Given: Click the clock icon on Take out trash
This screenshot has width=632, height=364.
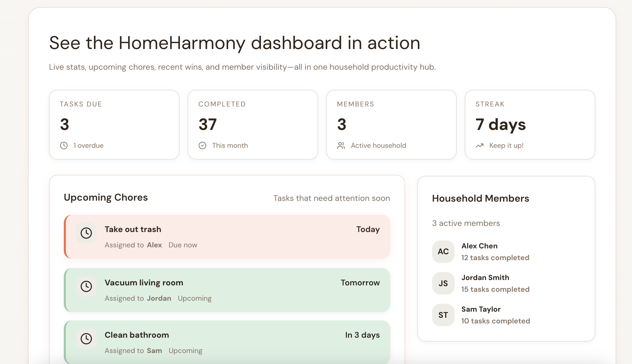Looking at the screenshot, I should click(x=86, y=233).
